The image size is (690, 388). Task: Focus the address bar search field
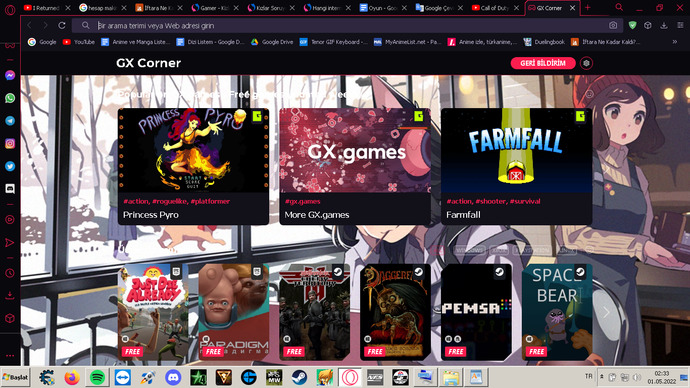coord(348,26)
